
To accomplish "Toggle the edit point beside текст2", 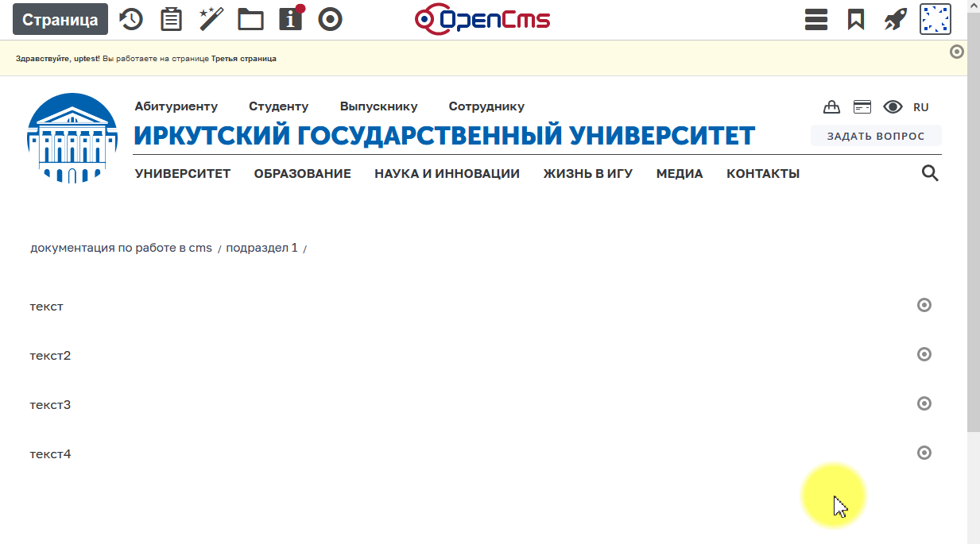I will click(924, 355).
